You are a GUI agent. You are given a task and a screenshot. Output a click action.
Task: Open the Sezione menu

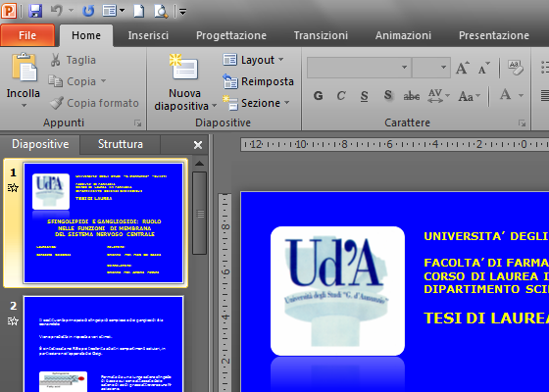(257, 103)
